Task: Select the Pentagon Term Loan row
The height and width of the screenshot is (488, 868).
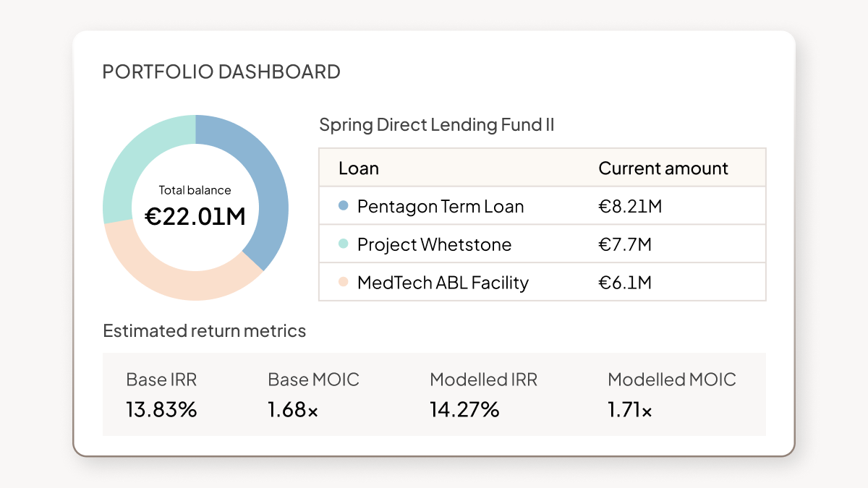Action: click(x=440, y=206)
